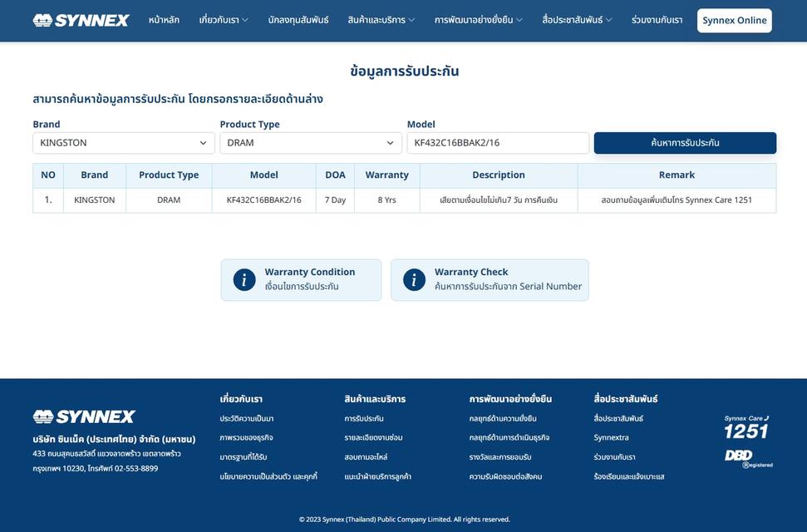Image resolution: width=807 pixels, height=532 pixels.
Task: Open the สื่อประชาสัมพันธ์ footer link under the heading
Action: [x=618, y=419]
